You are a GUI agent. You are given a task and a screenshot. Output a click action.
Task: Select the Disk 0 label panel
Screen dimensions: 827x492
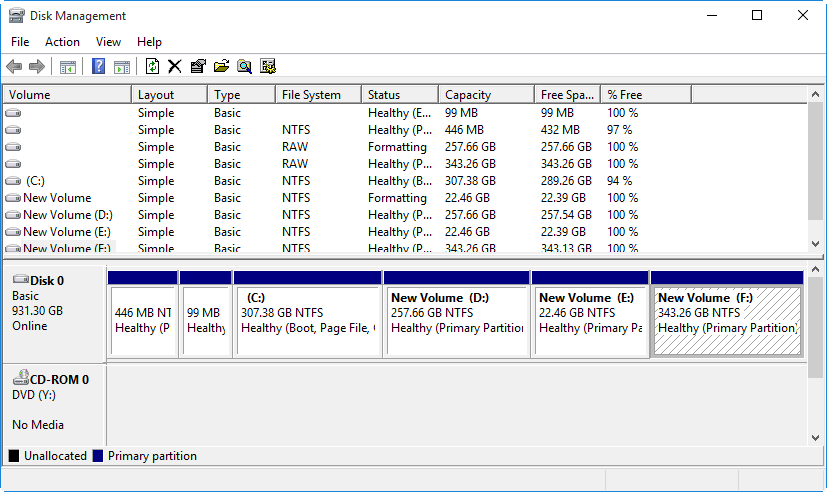click(x=54, y=310)
